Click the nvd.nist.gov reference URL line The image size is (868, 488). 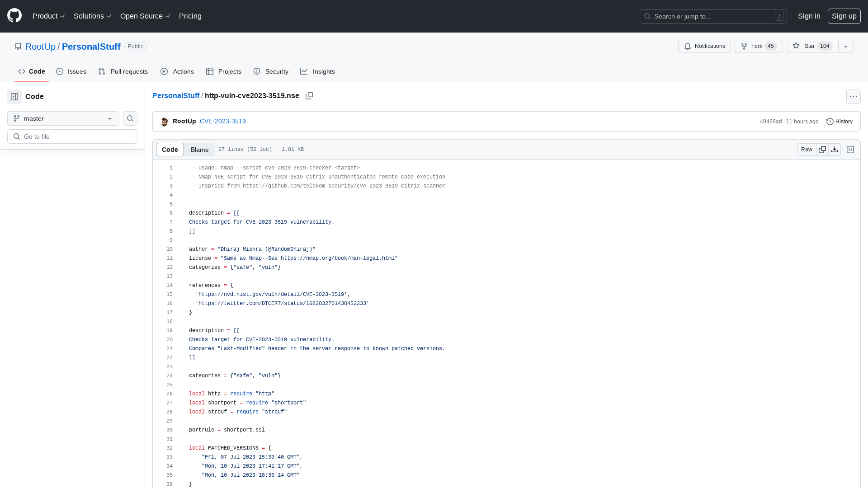pyautogui.click(x=273, y=294)
